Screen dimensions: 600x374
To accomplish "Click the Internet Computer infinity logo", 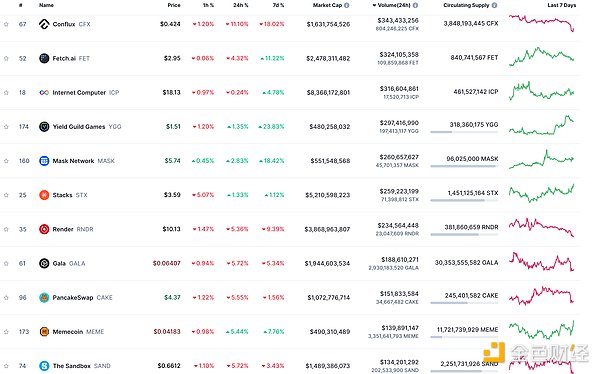I will 44,93.
